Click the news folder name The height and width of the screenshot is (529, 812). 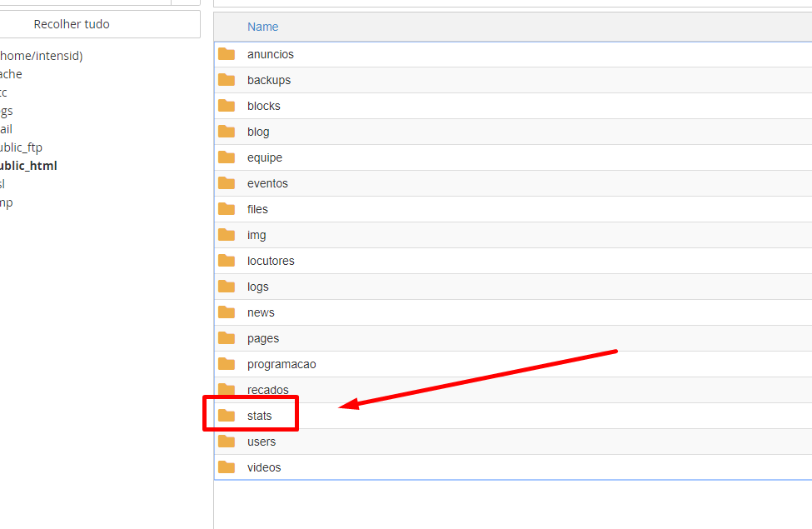(x=261, y=312)
